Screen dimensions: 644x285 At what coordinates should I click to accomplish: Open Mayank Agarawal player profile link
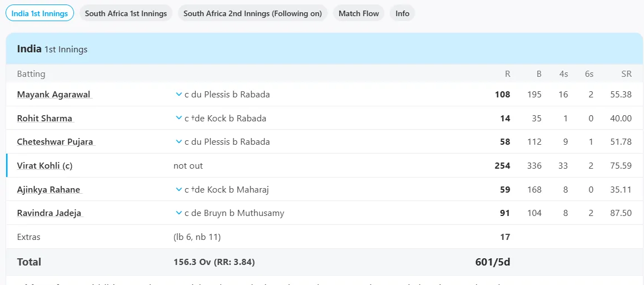point(55,95)
